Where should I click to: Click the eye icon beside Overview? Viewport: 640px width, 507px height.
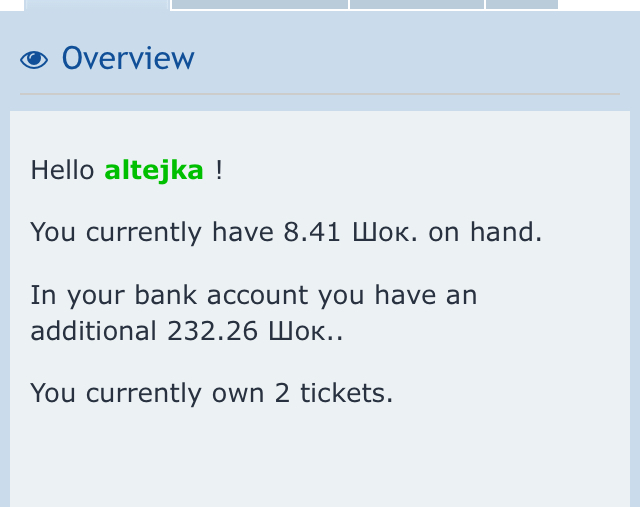click(34, 60)
